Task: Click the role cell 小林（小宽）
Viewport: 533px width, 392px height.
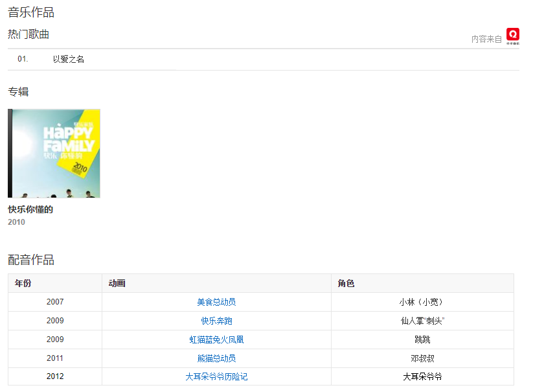Action: coord(422,303)
